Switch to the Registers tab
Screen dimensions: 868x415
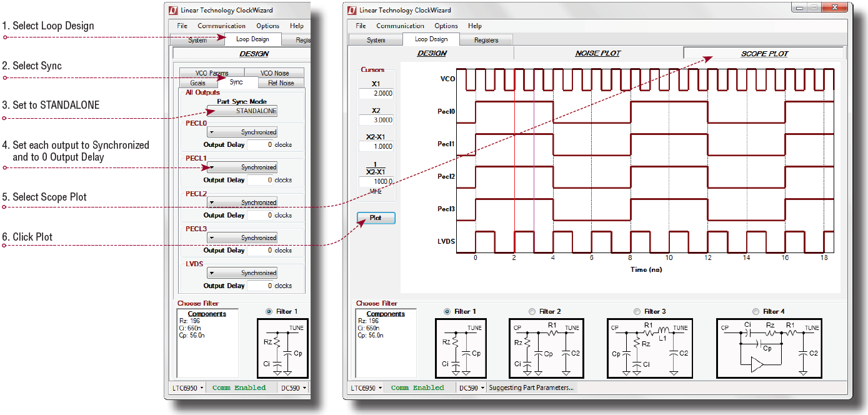[x=486, y=40]
